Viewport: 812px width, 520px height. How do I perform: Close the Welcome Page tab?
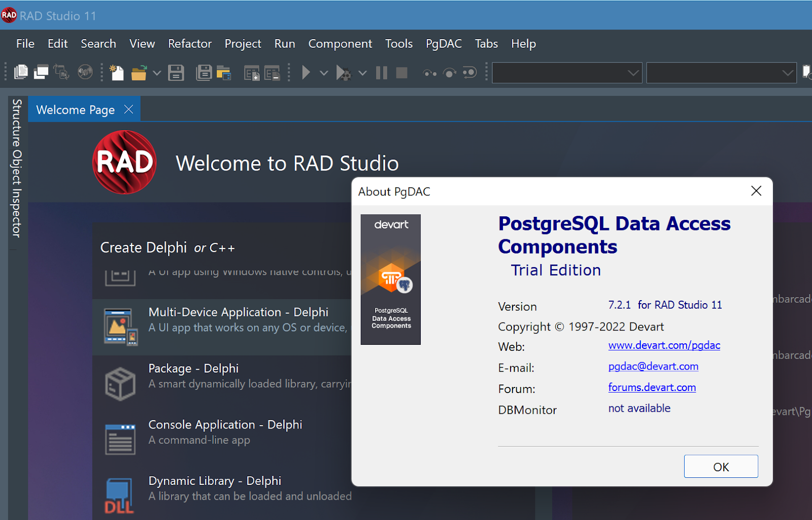(x=129, y=109)
